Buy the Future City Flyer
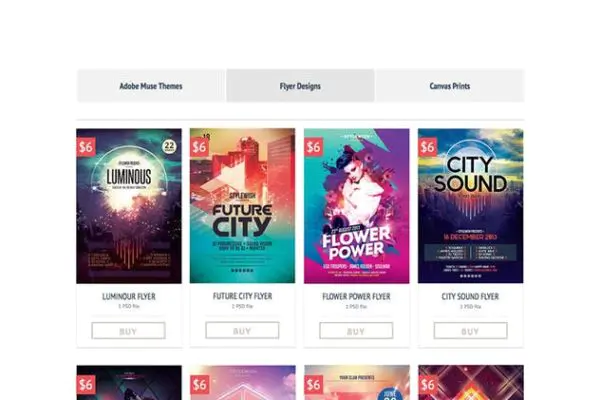Viewport: 600px width, 400px height. tap(242, 330)
